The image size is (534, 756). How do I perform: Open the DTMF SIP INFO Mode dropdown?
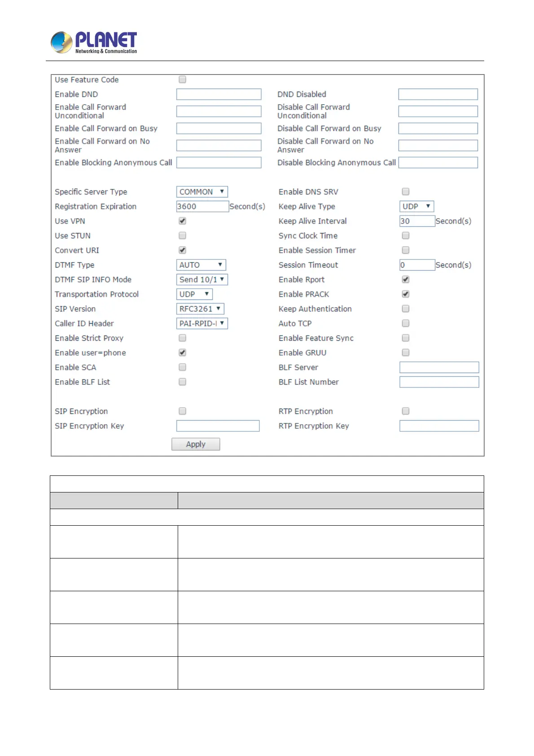202,279
